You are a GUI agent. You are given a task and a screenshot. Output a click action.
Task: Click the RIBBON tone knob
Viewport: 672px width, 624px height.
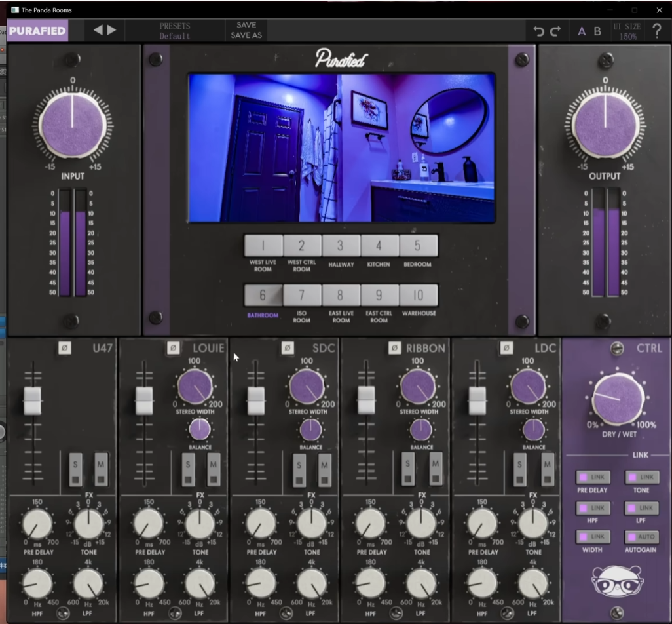pyautogui.click(x=421, y=523)
